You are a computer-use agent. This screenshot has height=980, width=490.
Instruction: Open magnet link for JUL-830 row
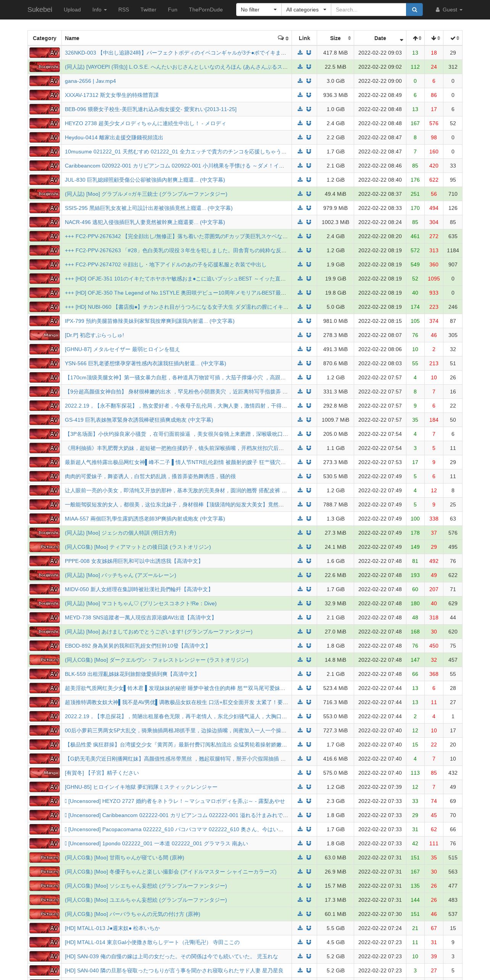tap(309, 180)
